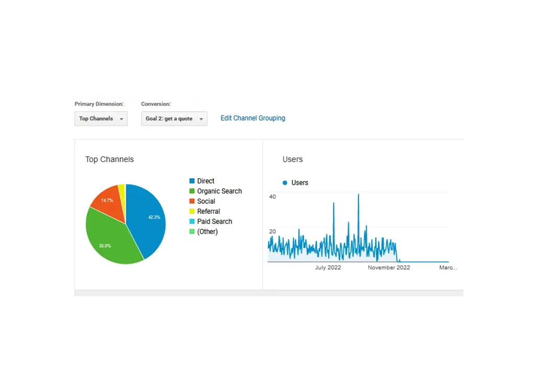Toggle the Paid Search legend entry
The width and height of the screenshot is (535, 392).
coord(214,221)
